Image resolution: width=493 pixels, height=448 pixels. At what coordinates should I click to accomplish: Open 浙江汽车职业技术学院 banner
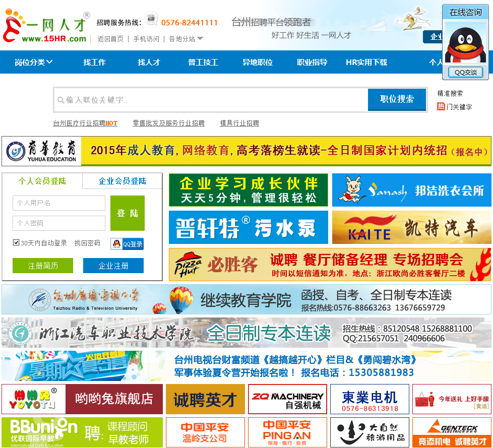(246, 333)
